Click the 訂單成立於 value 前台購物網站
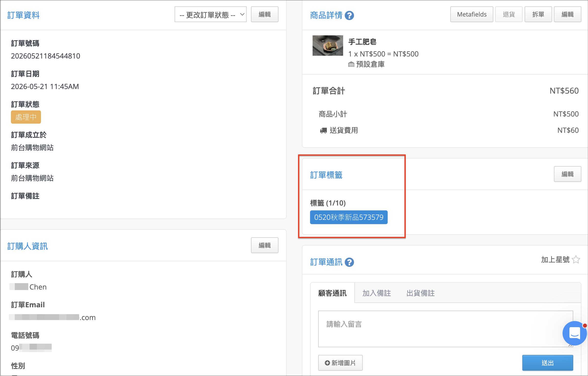The image size is (588, 376). (32, 148)
